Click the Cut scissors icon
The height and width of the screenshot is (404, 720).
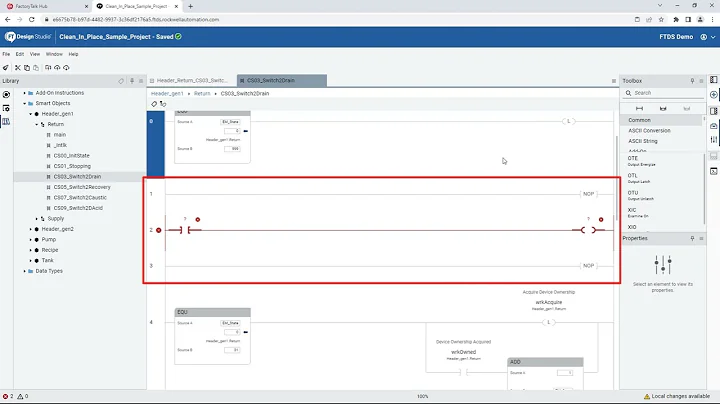(x=17, y=67)
